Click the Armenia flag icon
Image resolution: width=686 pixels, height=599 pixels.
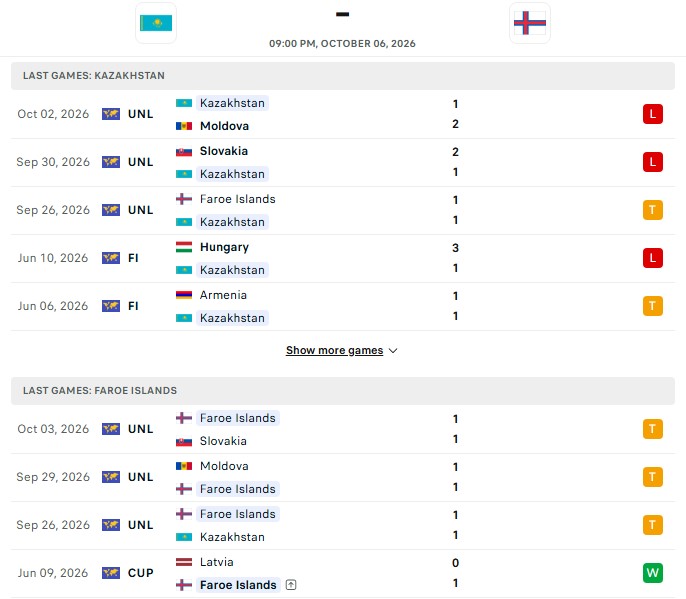coord(184,295)
